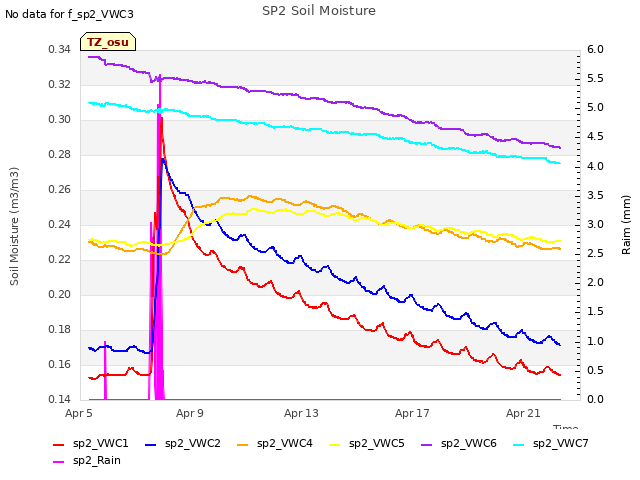
Task: Click the 0.30 left axis value
Action: pos(60,120)
